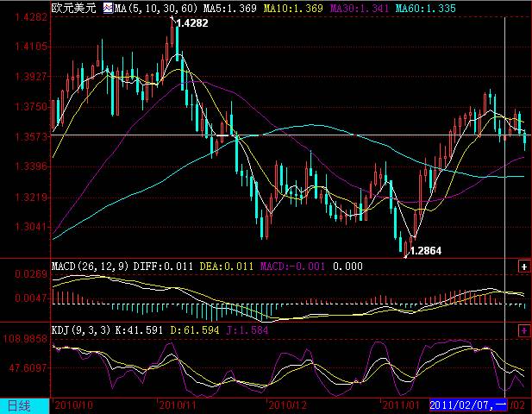Click the 2010/11 date axis label
Image resolution: width=532 pixels, height=414 pixels.
(178, 405)
